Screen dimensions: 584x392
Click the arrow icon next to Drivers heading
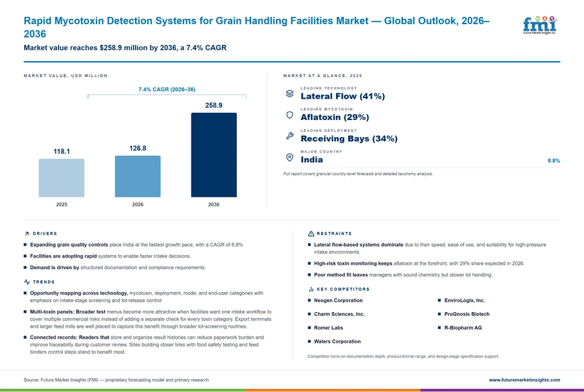[x=27, y=234]
